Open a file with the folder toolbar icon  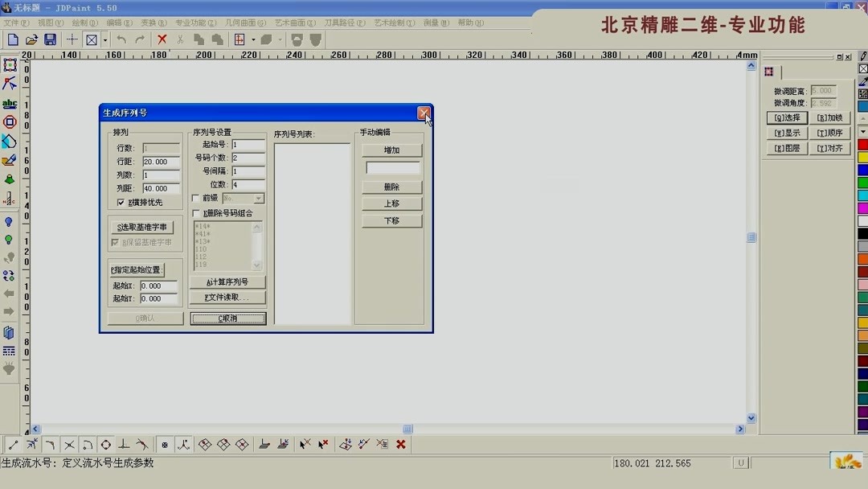pos(30,38)
